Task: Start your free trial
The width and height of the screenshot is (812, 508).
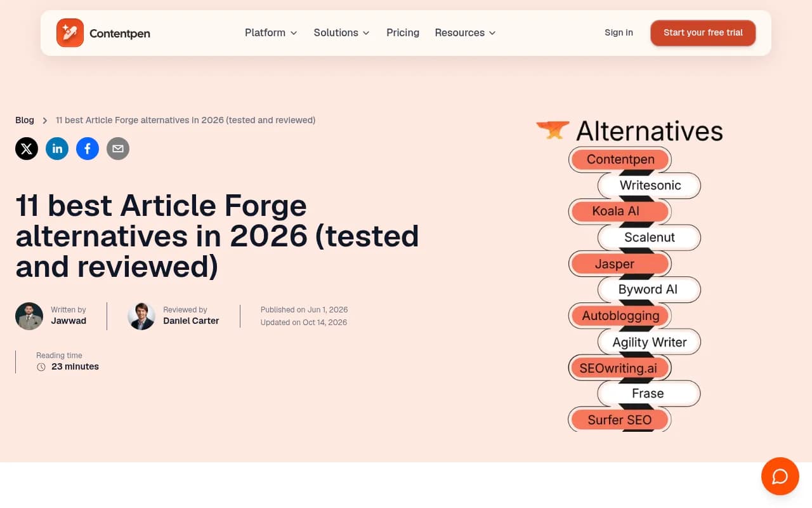Action: tap(703, 33)
